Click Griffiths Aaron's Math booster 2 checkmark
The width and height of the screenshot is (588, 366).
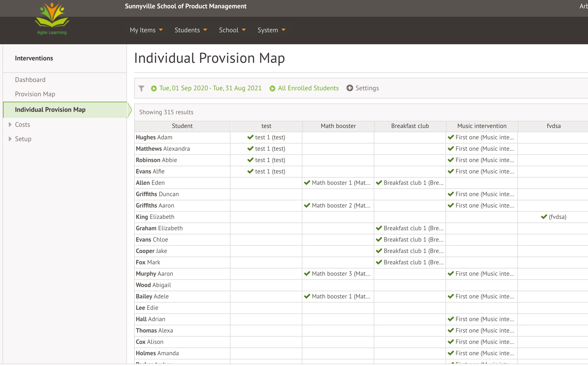(307, 205)
